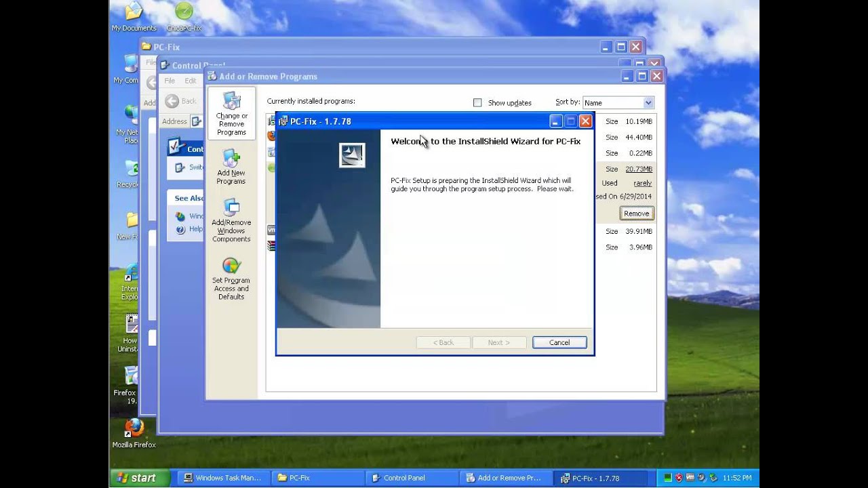This screenshot has height=488, width=868.
Task: Select Add New Programs sidebar icon
Action: coord(231,159)
